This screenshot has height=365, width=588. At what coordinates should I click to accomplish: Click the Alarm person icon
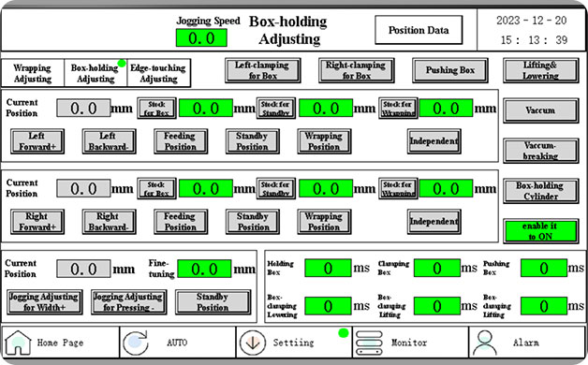tap(485, 343)
